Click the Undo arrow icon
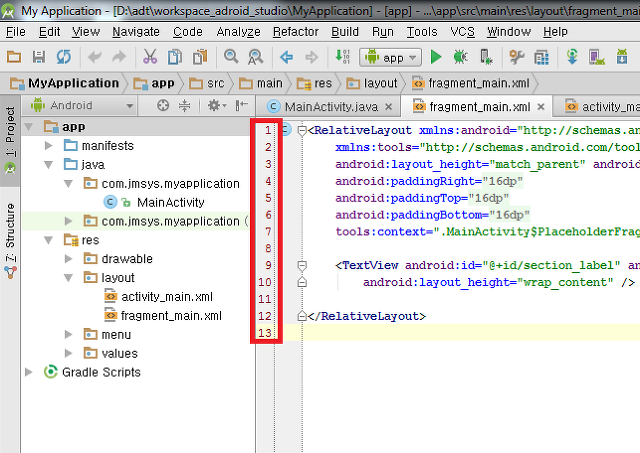This screenshot has height=453, width=640. (x=94, y=57)
